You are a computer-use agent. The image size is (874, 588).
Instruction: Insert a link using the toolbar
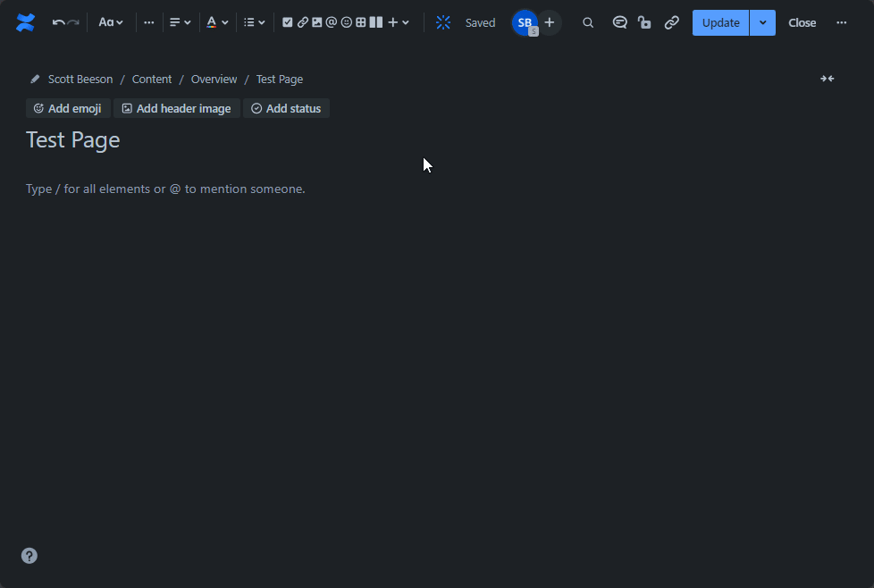click(303, 22)
